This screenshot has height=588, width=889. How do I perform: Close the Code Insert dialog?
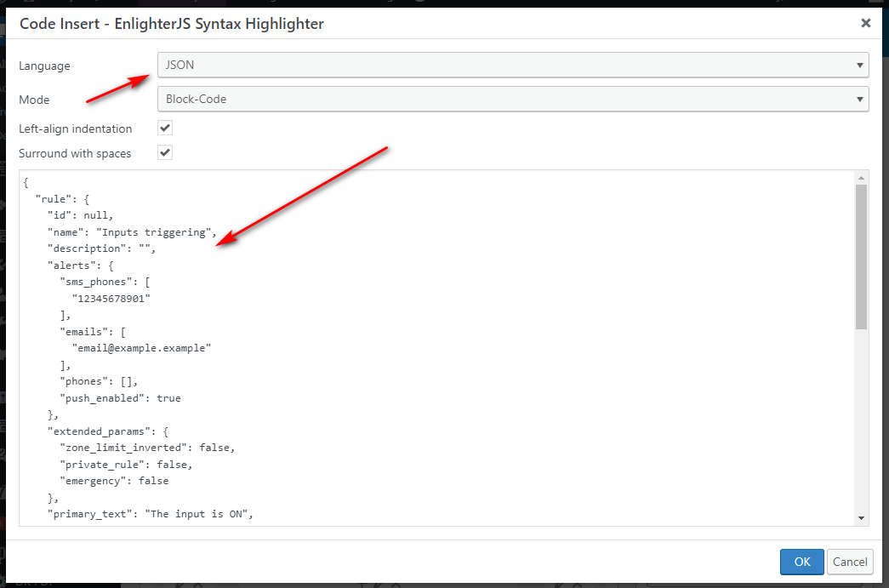pyautogui.click(x=865, y=23)
